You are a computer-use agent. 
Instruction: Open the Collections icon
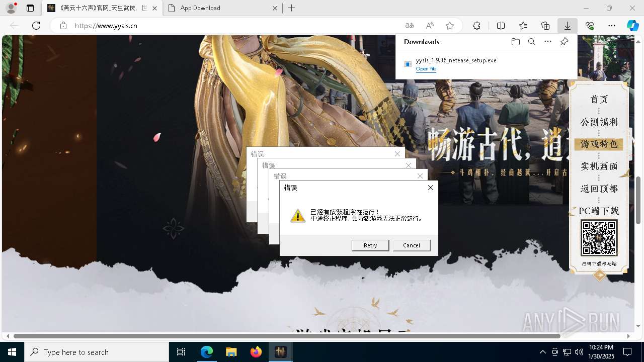click(x=545, y=26)
